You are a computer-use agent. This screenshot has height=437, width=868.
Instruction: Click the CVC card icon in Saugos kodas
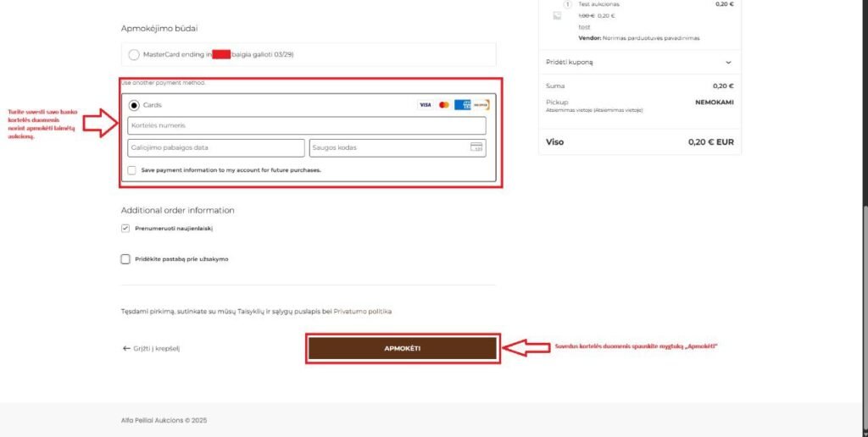click(476, 147)
